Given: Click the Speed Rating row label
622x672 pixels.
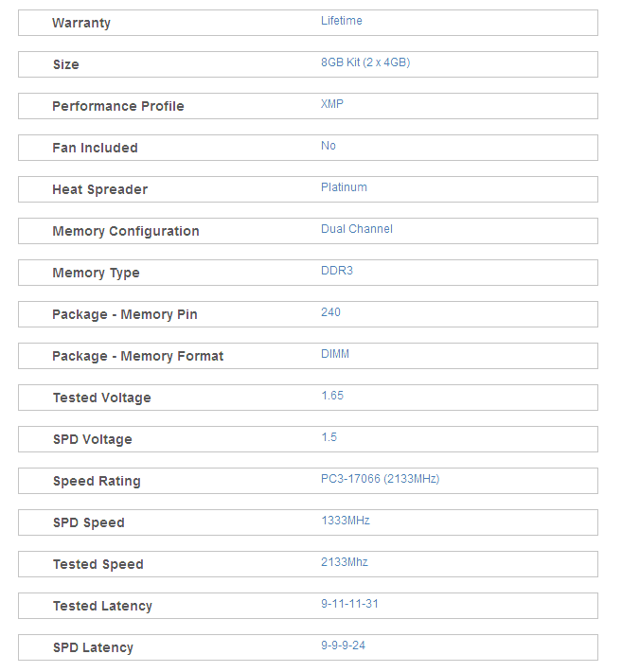Looking at the screenshot, I should pyautogui.click(x=97, y=482).
